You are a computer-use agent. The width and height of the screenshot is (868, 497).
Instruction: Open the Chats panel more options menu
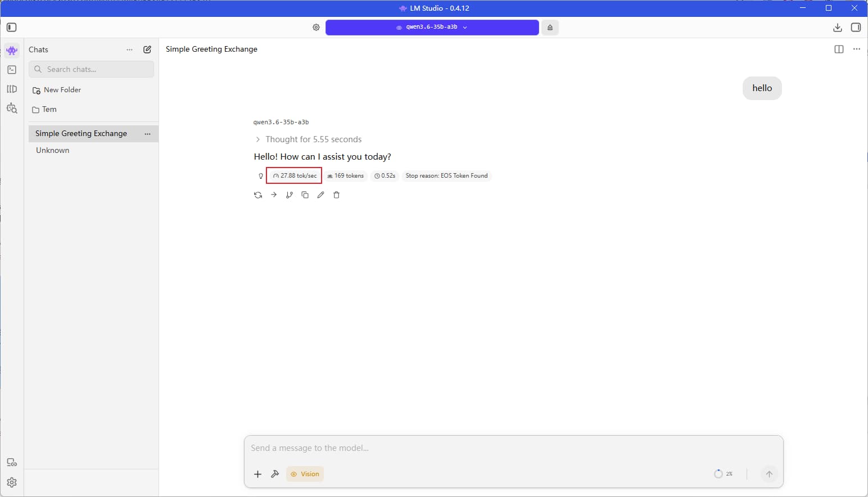point(130,49)
